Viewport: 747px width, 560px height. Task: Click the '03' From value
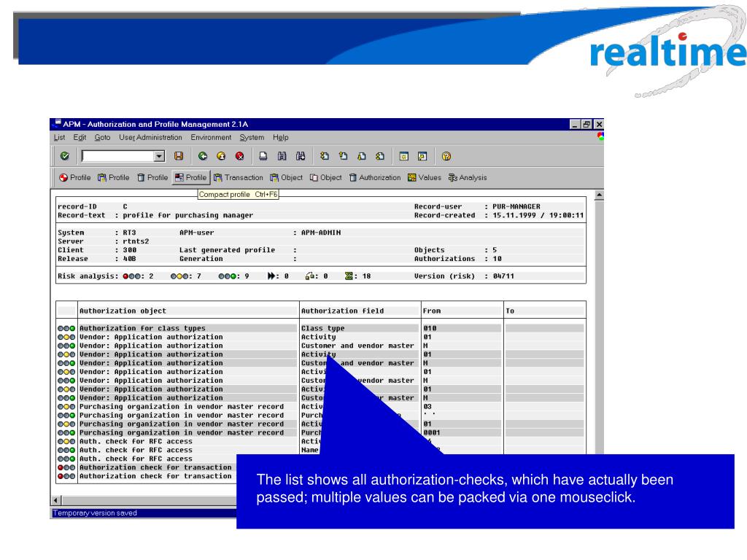[427, 407]
